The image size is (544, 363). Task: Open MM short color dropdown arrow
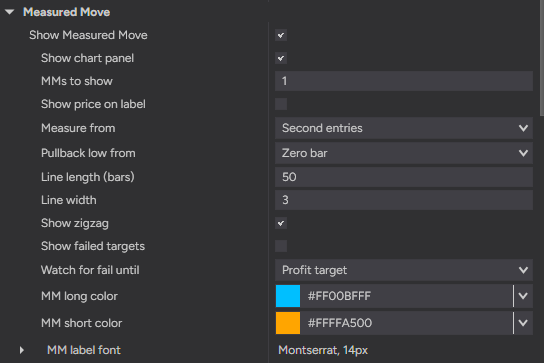523,323
